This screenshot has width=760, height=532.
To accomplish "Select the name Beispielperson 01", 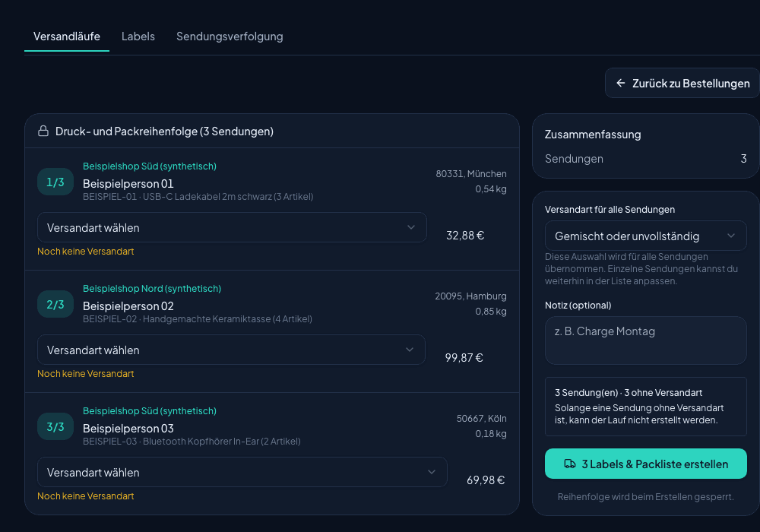I will (x=128, y=184).
